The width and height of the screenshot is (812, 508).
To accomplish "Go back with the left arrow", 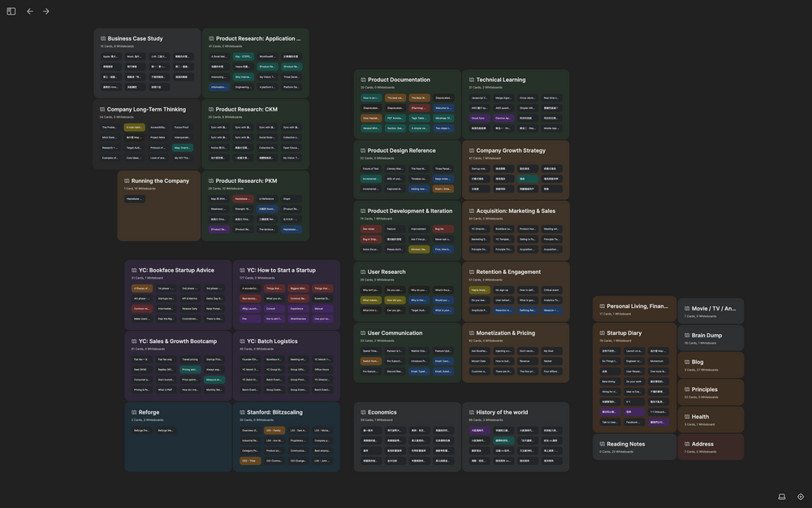I will coord(30,11).
